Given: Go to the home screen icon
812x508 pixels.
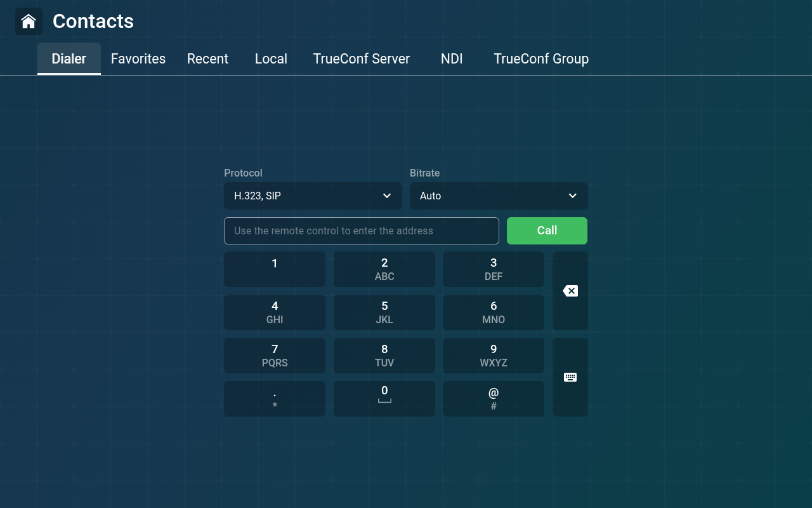Looking at the screenshot, I should pos(29,22).
